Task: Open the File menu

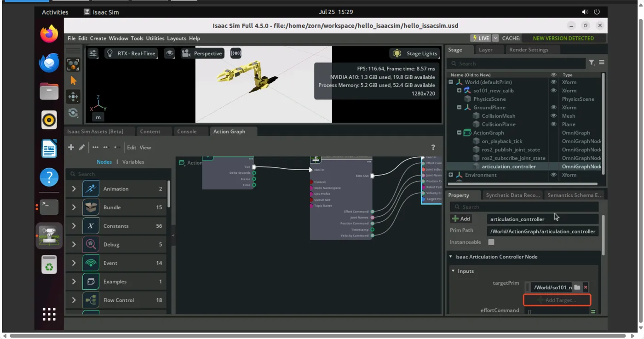Action: 72,38
